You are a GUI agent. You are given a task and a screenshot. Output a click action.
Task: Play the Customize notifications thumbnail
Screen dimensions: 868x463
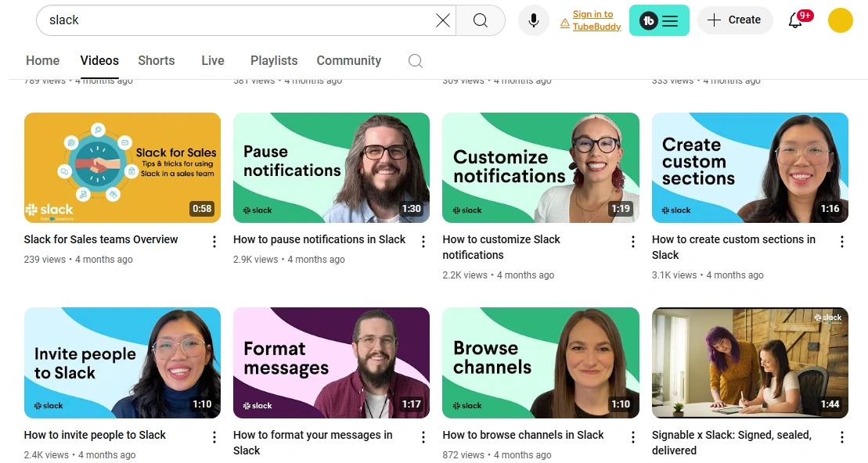click(x=541, y=167)
